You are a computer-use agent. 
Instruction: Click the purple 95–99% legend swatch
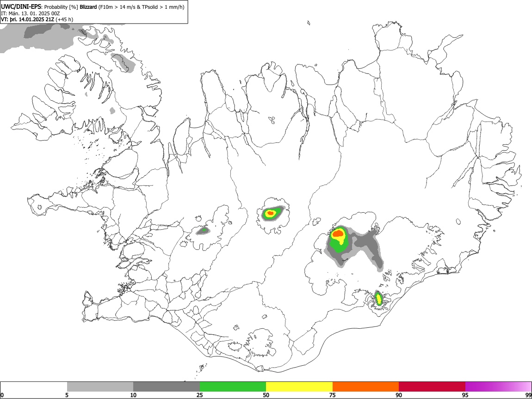click(x=498, y=387)
